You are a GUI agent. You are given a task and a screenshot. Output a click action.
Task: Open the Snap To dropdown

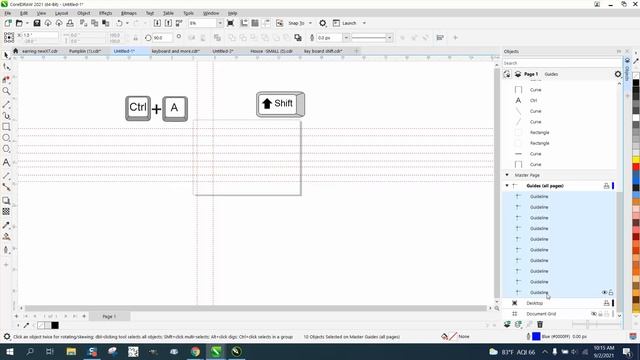click(310, 23)
